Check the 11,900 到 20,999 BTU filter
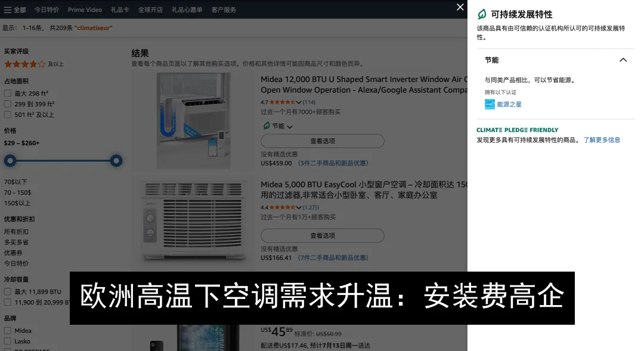644x351 pixels. click(7, 302)
